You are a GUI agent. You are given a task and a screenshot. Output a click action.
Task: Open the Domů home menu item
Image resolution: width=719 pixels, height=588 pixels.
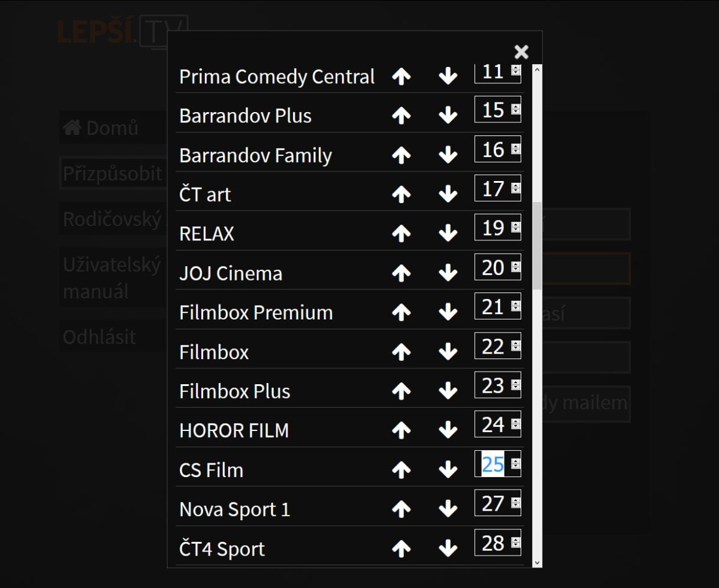(x=101, y=128)
